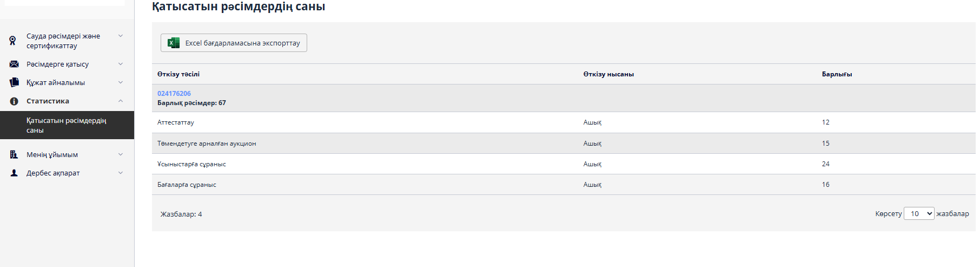The image size is (980, 267).
Task: Click the building icon beside Менің ұйымым
Action: [14, 154]
